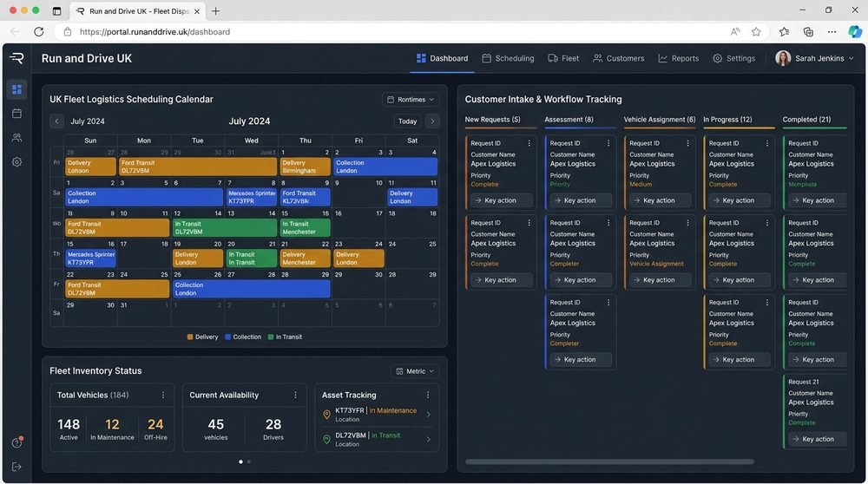The height and width of the screenshot is (484, 868).
Task: Open the dashboard grid icon in left sidebar
Action: pos(16,89)
